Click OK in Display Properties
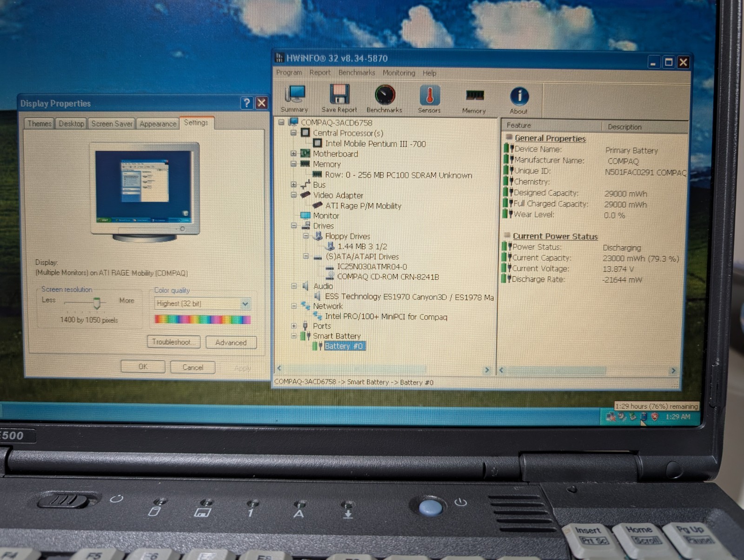 143,367
